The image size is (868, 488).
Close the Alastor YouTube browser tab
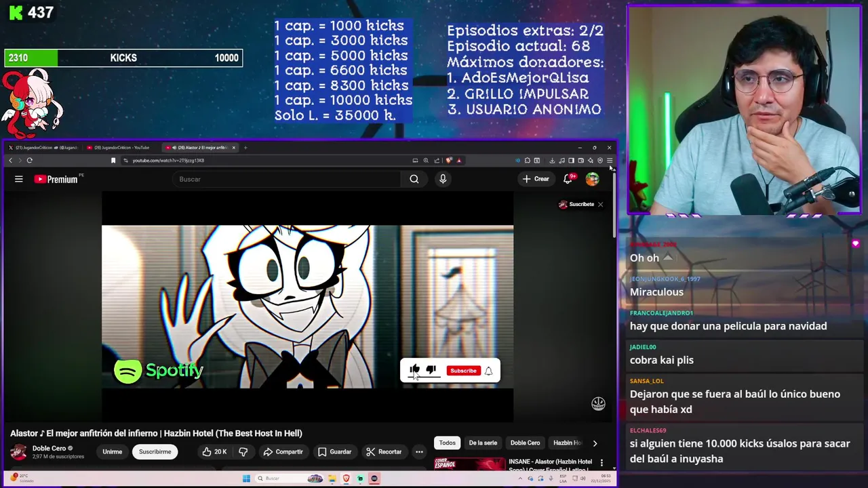click(234, 147)
